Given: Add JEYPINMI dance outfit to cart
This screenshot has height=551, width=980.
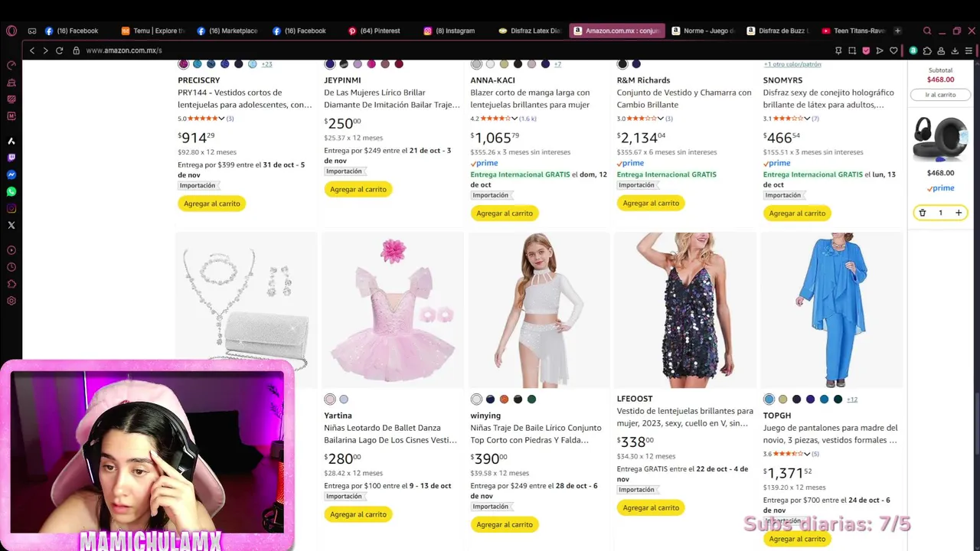Looking at the screenshot, I should 358,189.
